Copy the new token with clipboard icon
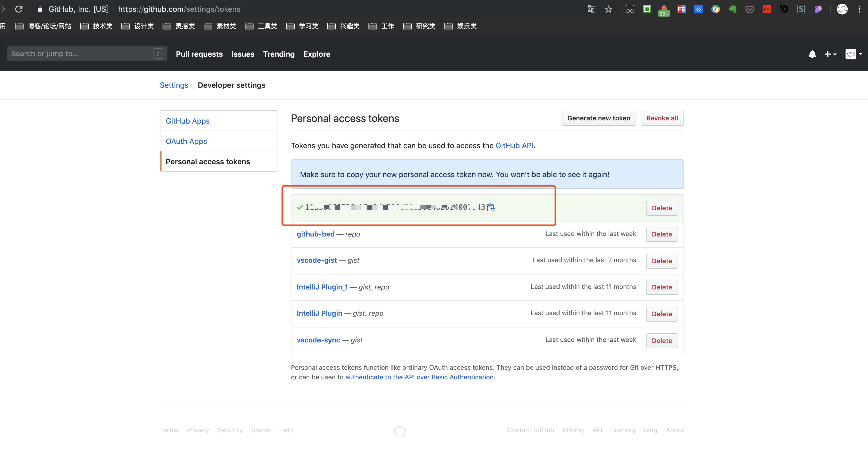The image size is (868, 473). (x=491, y=207)
